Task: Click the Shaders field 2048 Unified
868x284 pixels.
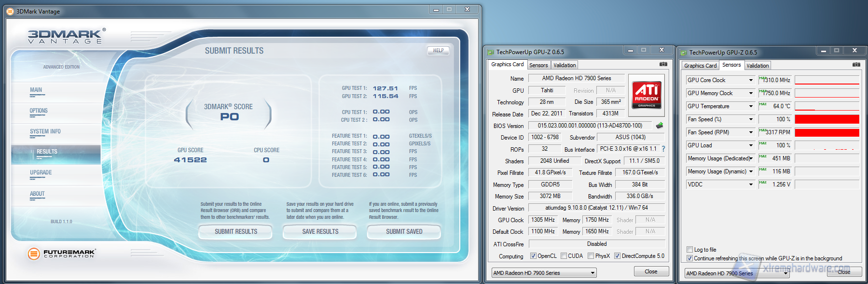Action: (554, 161)
